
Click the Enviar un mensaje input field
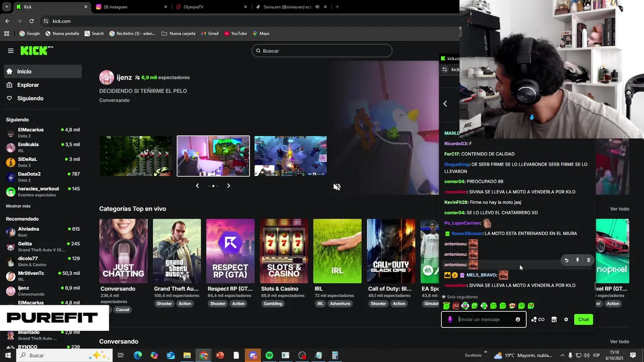[x=484, y=319]
